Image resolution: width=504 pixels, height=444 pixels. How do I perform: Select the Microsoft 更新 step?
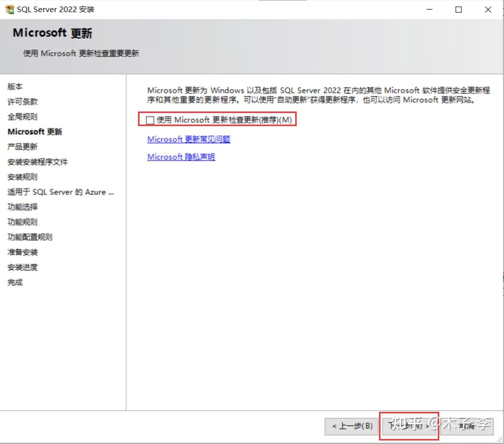coord(35,132)
